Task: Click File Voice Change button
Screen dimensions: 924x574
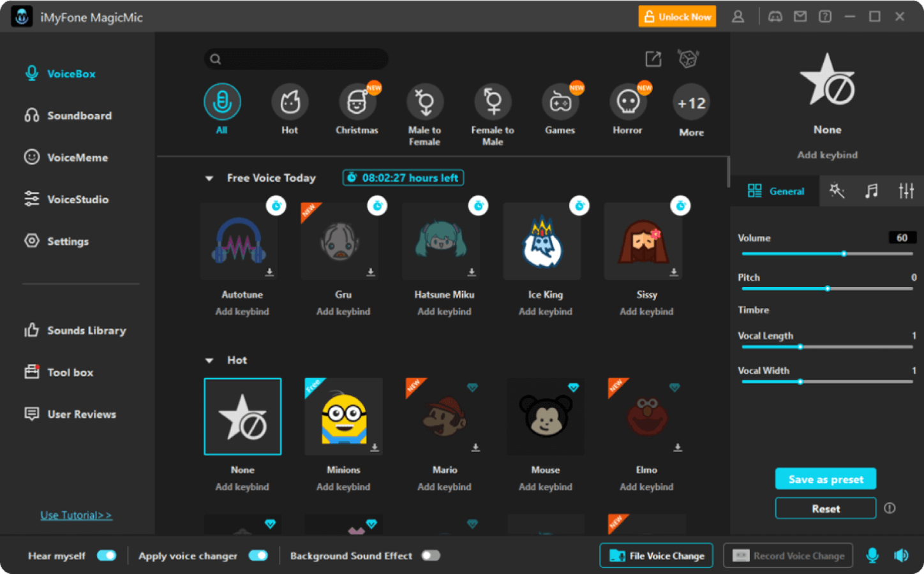Action: pyautogui.click(x=657, y=556)
